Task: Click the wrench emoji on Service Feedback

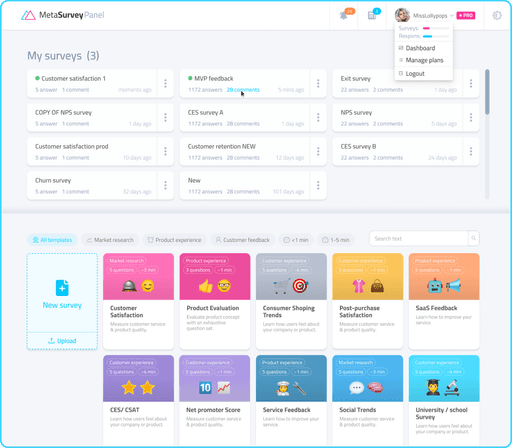Action: pyautogui.click(x=300, y=388)
